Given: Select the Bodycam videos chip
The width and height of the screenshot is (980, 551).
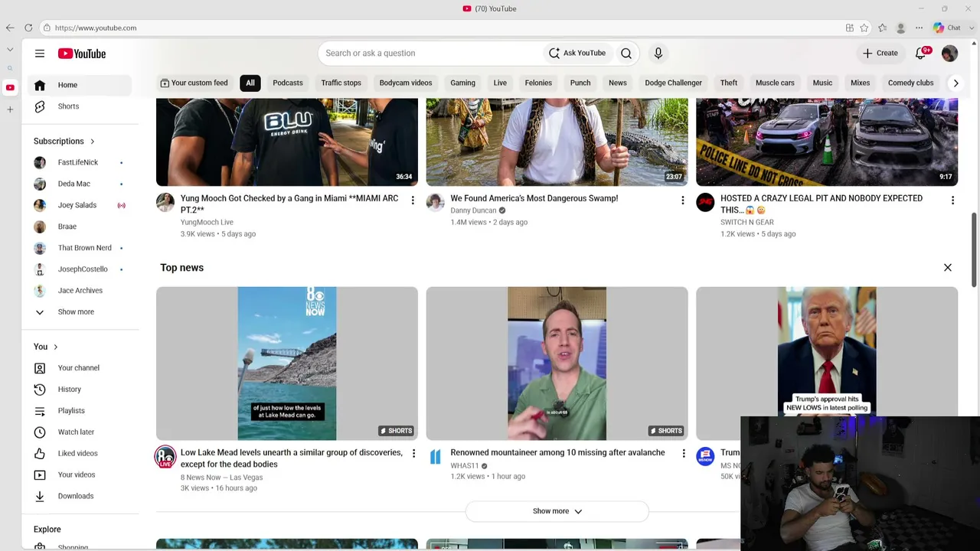Looking at the screenshot, I should click(x=406, y=83).
